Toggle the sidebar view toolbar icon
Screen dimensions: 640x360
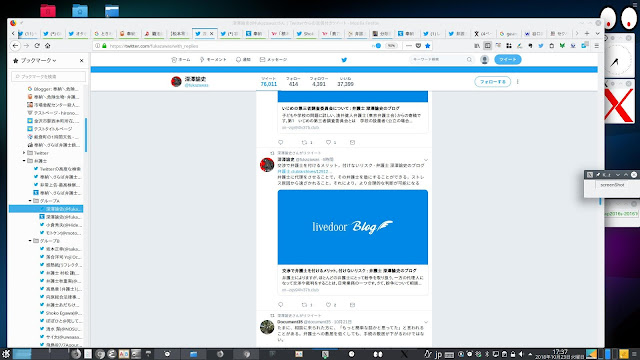487,46
